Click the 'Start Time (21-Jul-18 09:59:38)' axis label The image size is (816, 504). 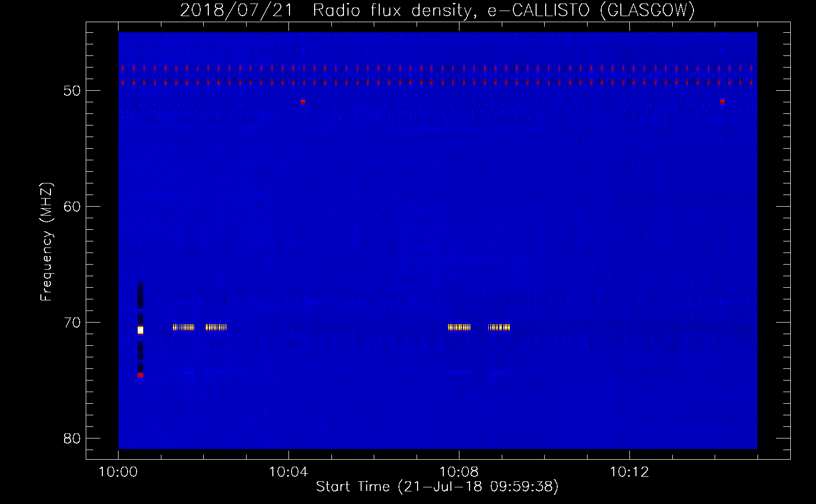(437, 486)
